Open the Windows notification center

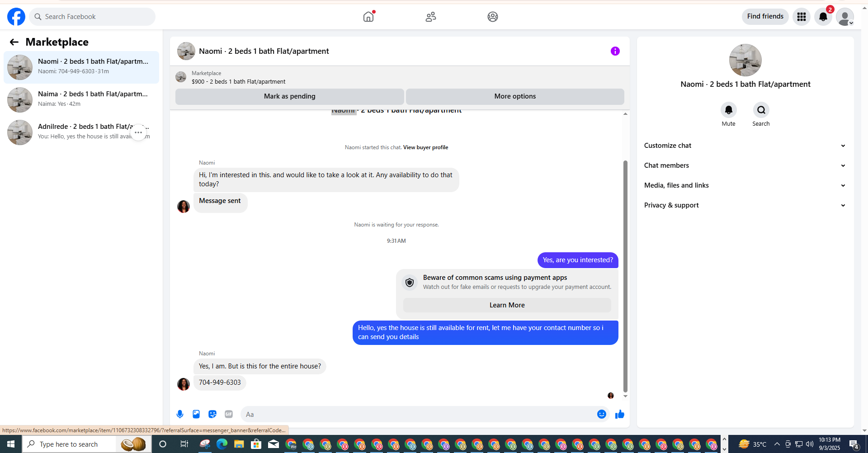pyautogui.click(x=854, y=444)
